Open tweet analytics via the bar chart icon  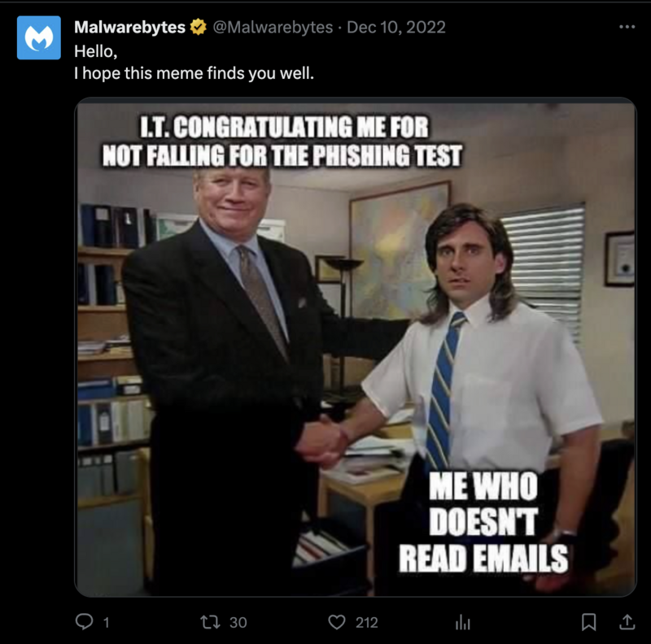point(461,621)
